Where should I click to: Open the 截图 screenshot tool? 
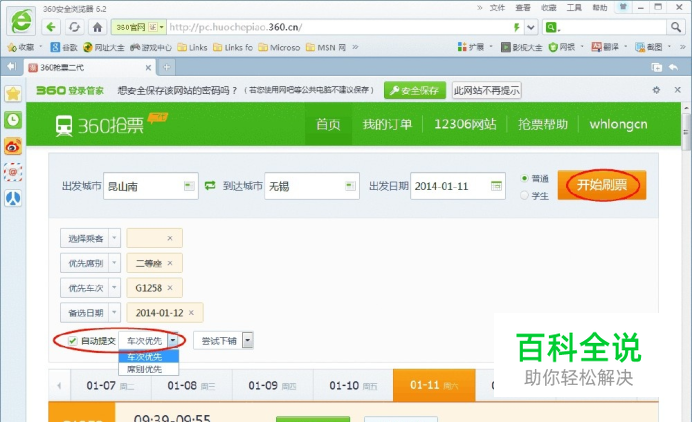coord(648,47)
